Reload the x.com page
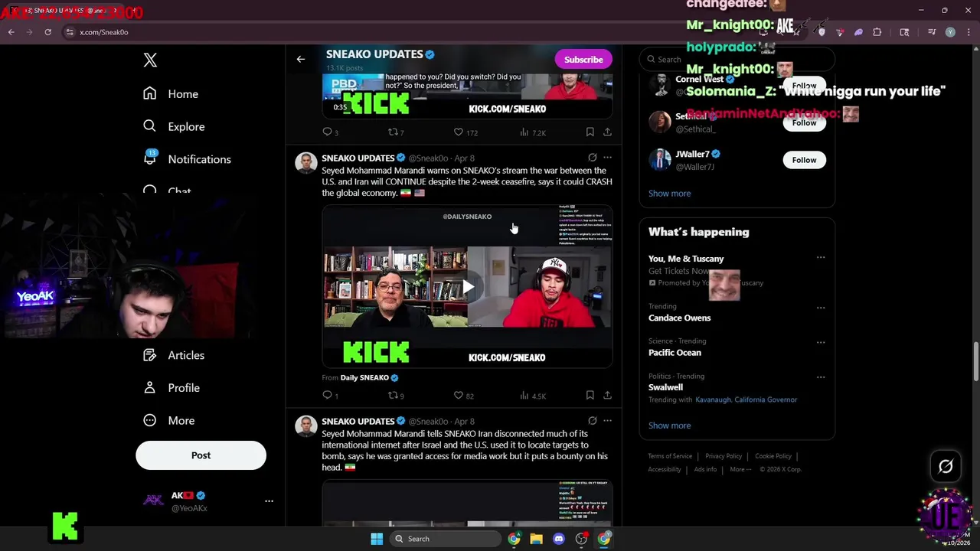The image size is (980, 551). tap(47, 32)
